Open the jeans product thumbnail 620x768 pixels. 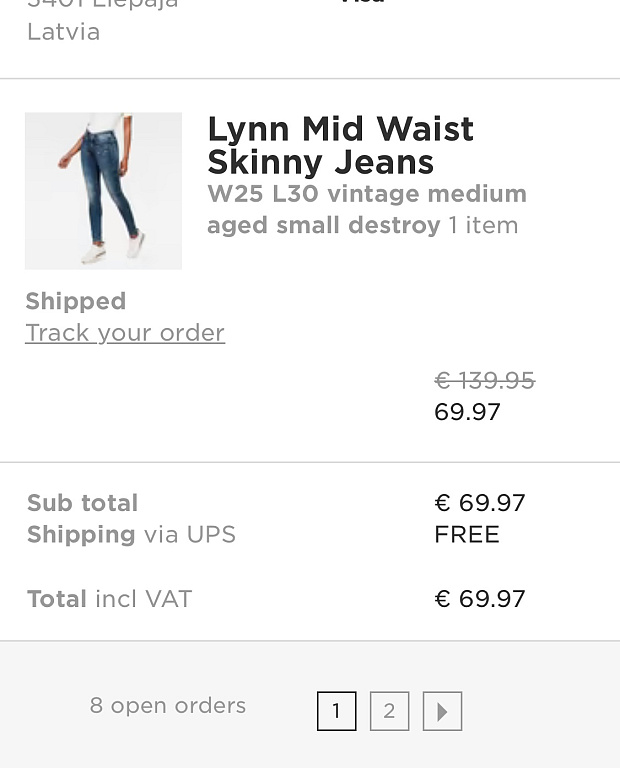coord(103,191)
